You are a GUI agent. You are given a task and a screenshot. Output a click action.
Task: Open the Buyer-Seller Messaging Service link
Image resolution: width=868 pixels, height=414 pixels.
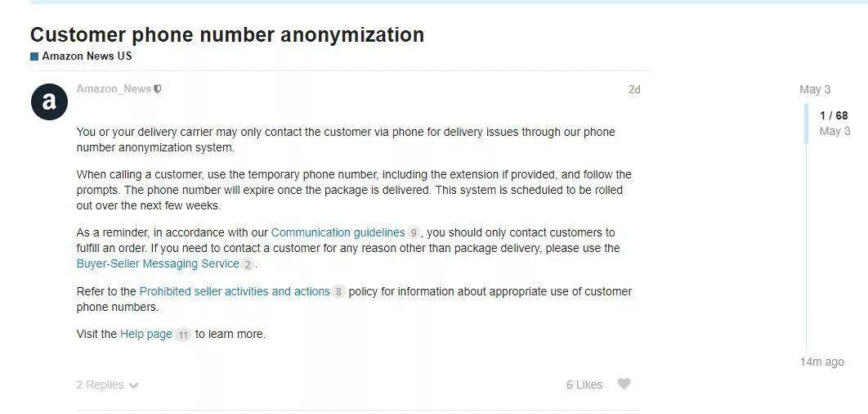point(158,263)
